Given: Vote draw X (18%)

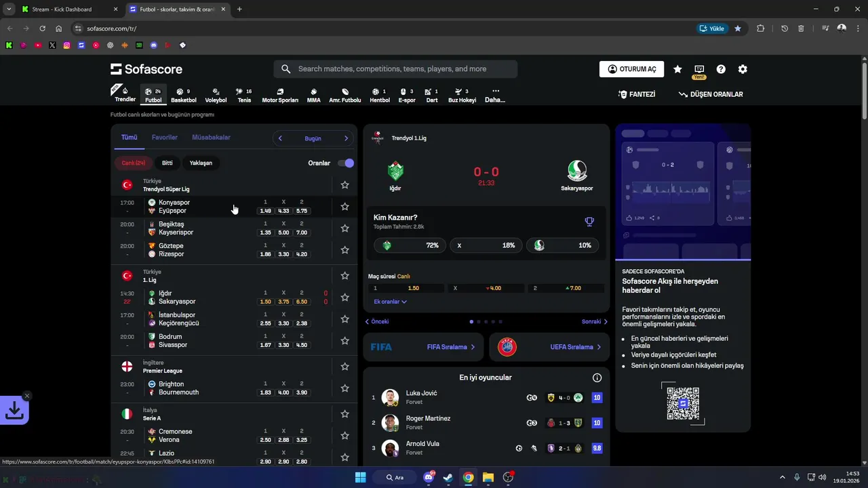Looking at the screenshot, I should [486, 245].
